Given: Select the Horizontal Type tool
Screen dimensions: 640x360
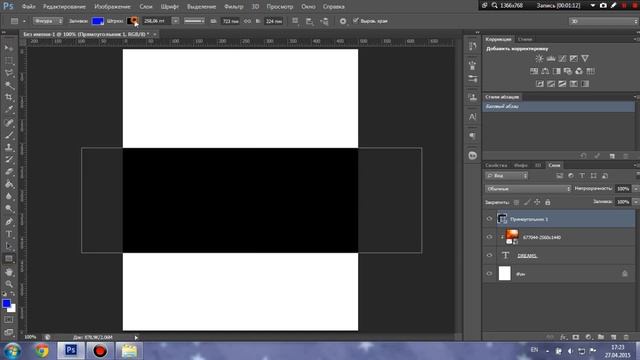Looking at the screenshot, I should [x=9, y=234].
